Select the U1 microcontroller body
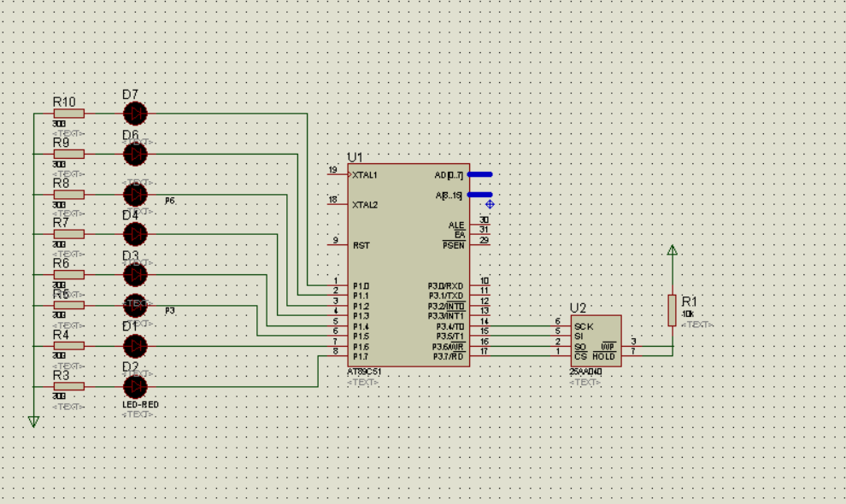The height and width of the screenshot is (504, 846). (408, 265)
